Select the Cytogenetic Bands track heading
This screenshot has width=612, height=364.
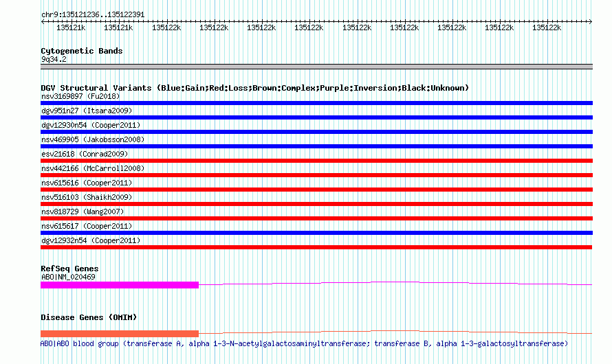82,51
